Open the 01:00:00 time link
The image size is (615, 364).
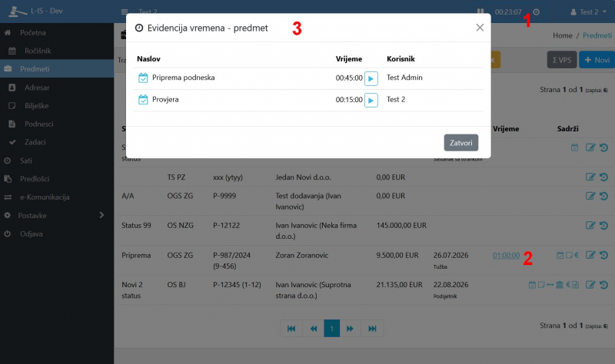coord(506,256)
